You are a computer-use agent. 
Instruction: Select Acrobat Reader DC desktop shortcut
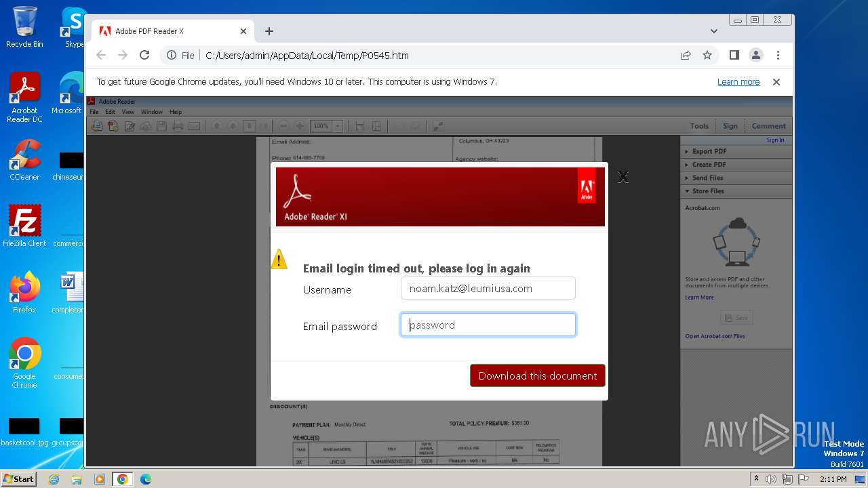[24, 98]
